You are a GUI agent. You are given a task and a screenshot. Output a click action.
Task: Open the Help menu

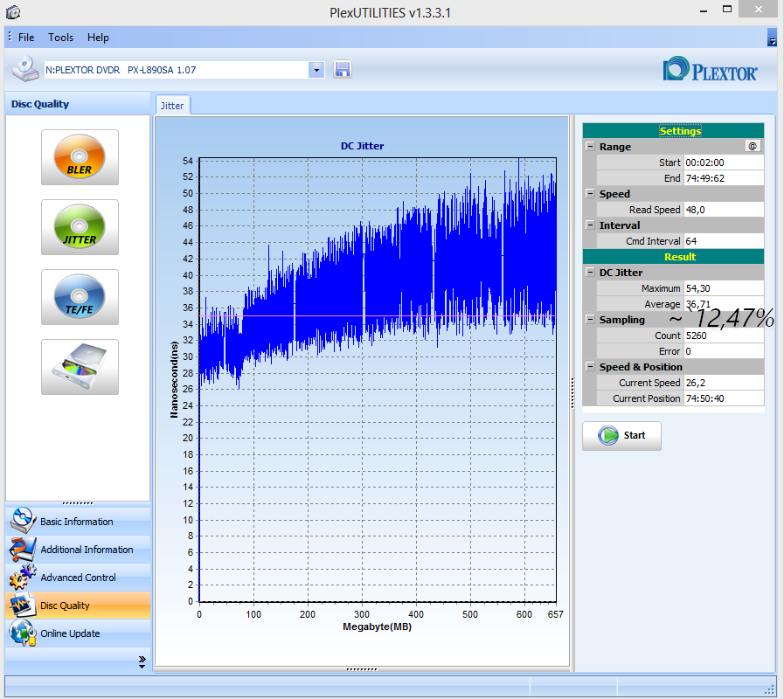(x=98, y=38)
